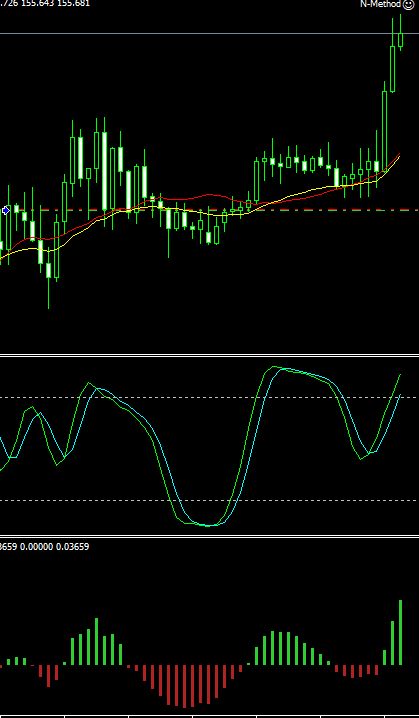
Task: Click the tallest green histogram bar at far right
Action: [x=401, y=632]
